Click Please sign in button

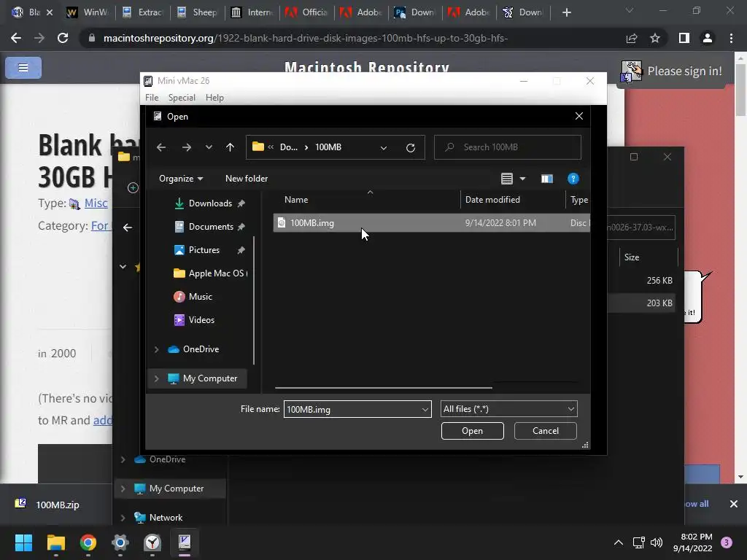(672, 71)
